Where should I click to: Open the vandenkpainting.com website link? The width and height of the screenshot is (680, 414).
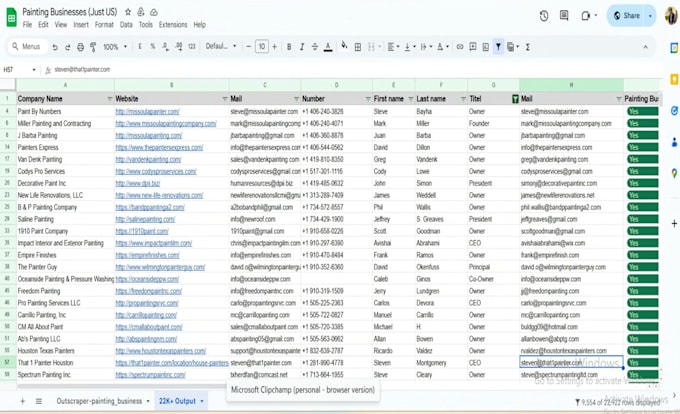pos(148,160)
